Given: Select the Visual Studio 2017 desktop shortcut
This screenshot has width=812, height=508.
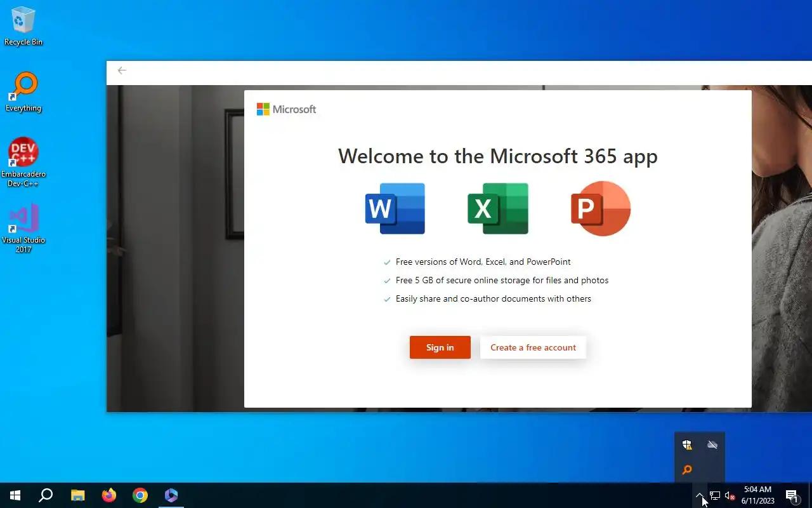Looking at the screenshot, I should point(23,229).
